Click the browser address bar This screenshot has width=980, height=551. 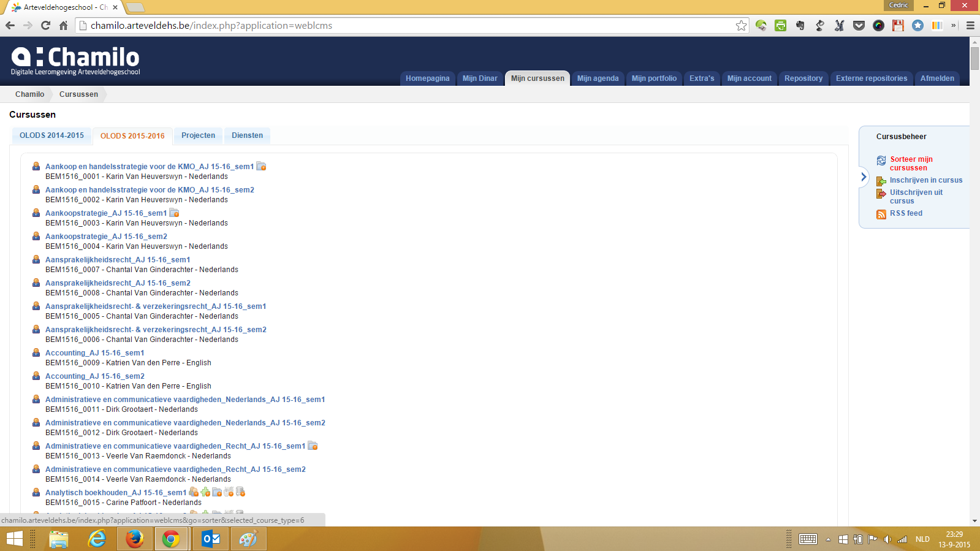click(x=405, y=26)
